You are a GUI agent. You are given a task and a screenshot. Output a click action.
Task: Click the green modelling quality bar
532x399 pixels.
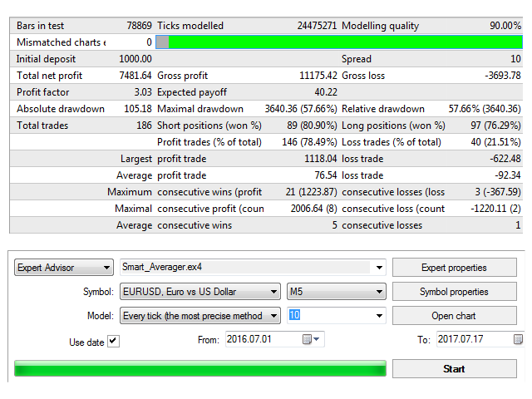338,42
